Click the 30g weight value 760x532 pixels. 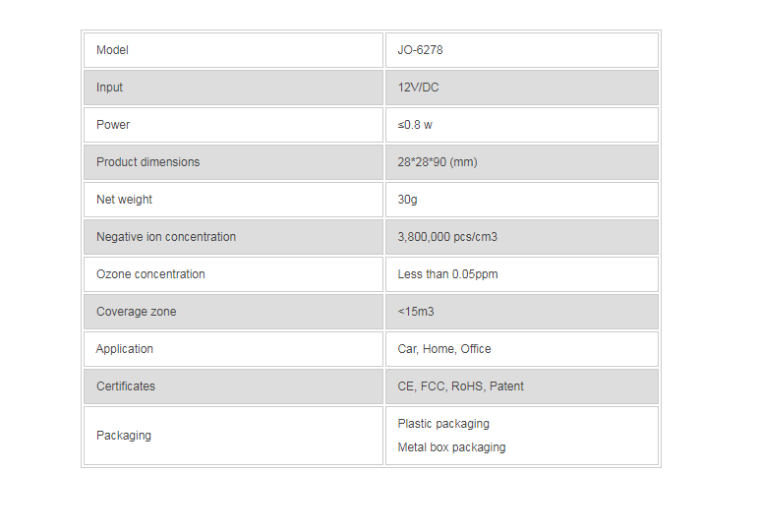408,200
